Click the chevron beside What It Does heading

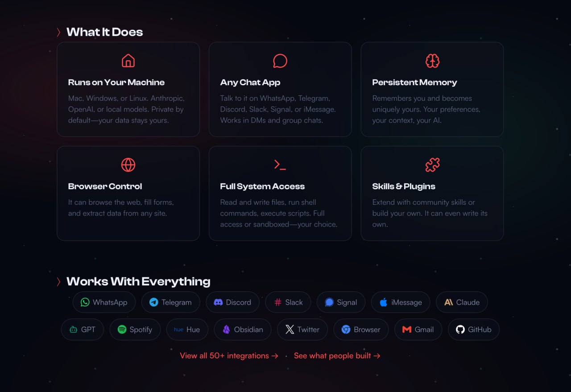click(59, 32)
